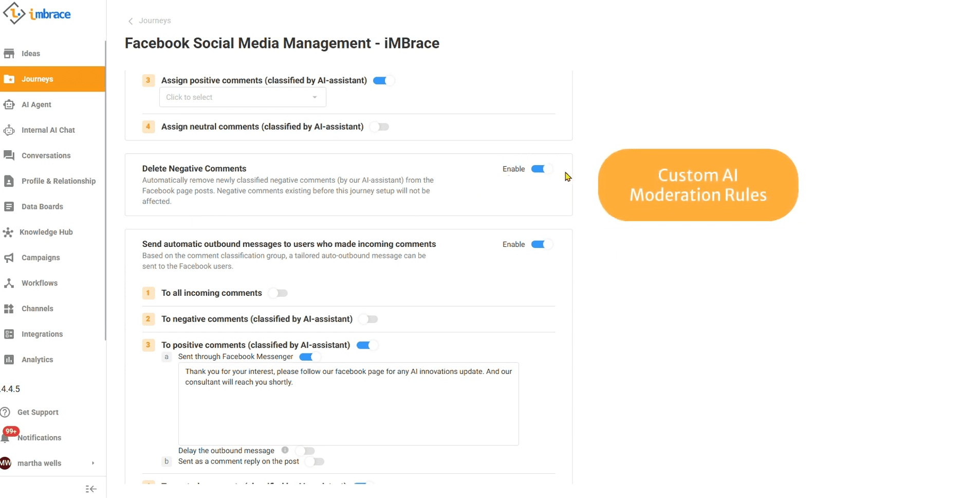The image size is (980, 501).
Task: Open Internal AI Chat
Action: (52, 130)
